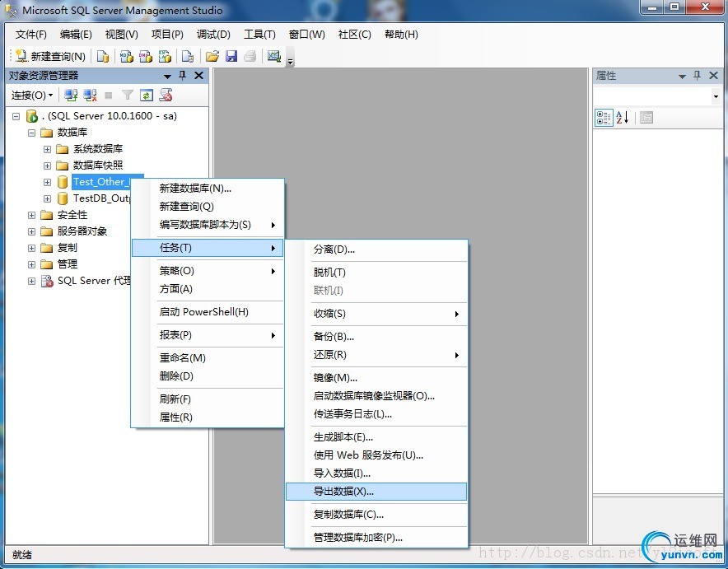Switch properties to categorized view
Image resolution: width=728 pixels, height=569 pixels.
pyautogui.click(x=604, y=118)
